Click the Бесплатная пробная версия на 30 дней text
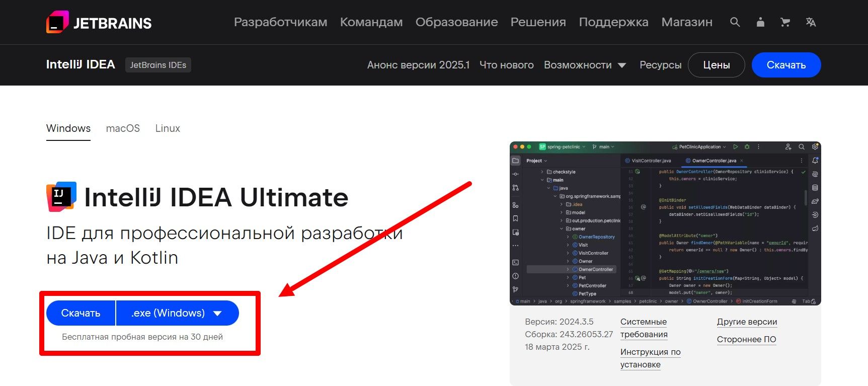 click(142, 337)
